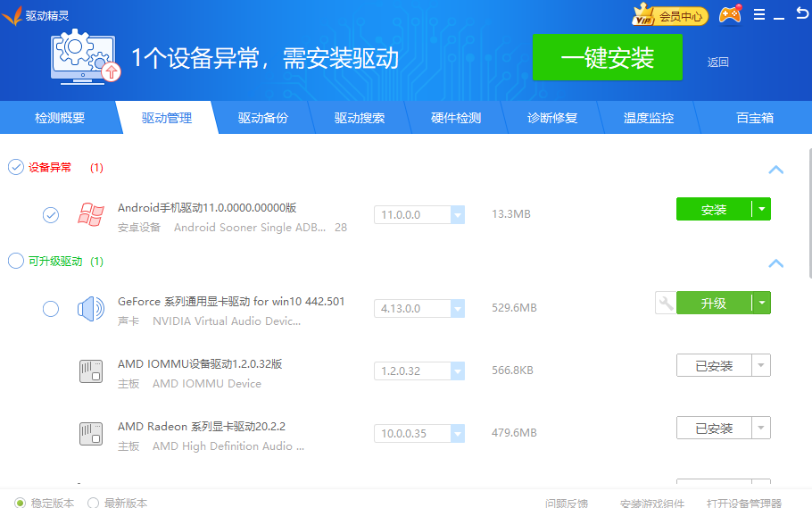
Task: Click 已安装 for AMD Radeon driver
Action: (714, 428)
